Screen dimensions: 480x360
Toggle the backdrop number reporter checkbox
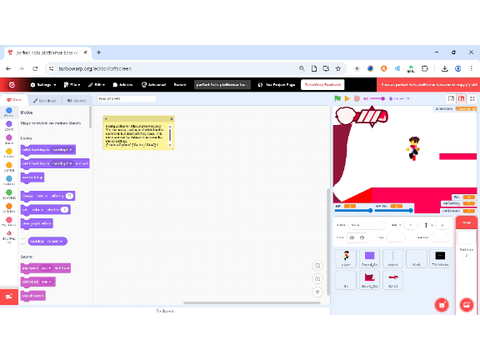click(x=23, y=241)
